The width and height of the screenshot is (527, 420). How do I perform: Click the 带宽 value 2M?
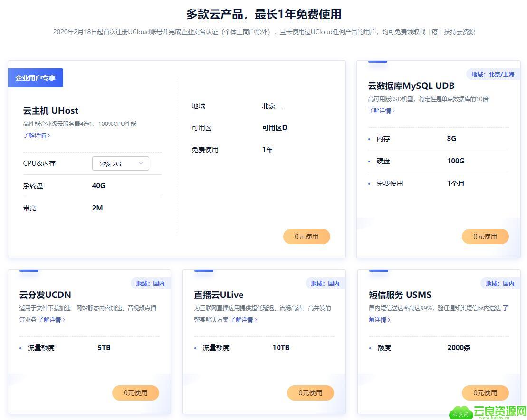pyautogui.click(x=97, y=208)
